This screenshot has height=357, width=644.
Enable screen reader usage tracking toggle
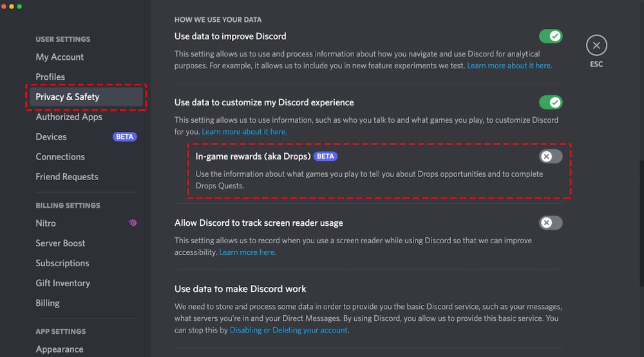point(551,223)
